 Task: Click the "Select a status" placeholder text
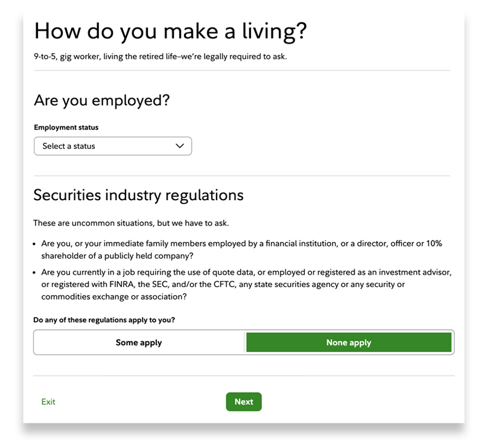tap(69, 146)
